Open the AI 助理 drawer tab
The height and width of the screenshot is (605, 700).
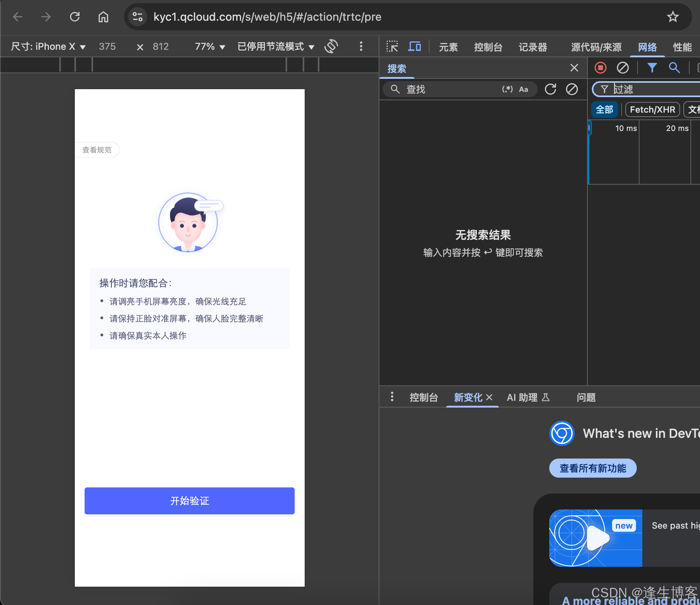pyautogui.click(x=528, y=397)
